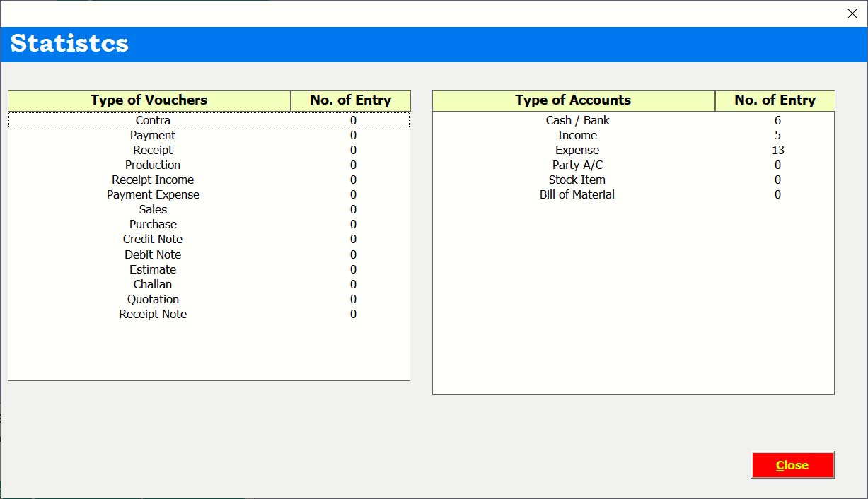Viewport: 868px width, 499px height.
Task: Select the Production voucher row
Action: tap(153, 165)
